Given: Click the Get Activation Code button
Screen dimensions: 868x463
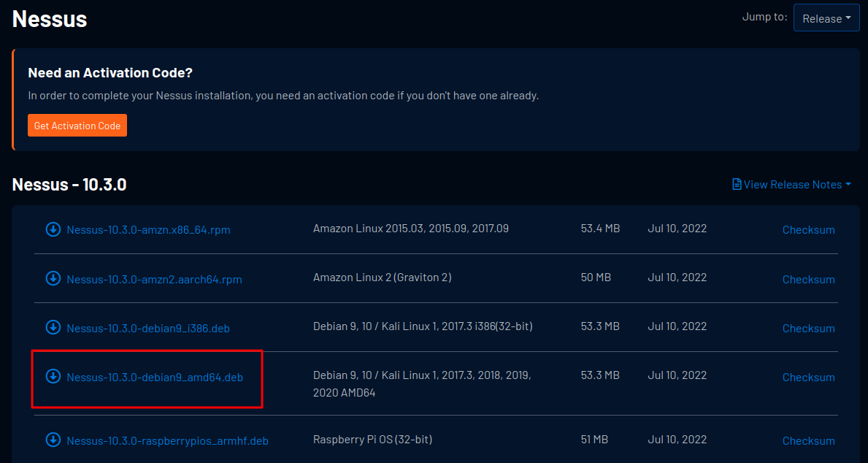Looking at the screenshot, I should point(77,126).
